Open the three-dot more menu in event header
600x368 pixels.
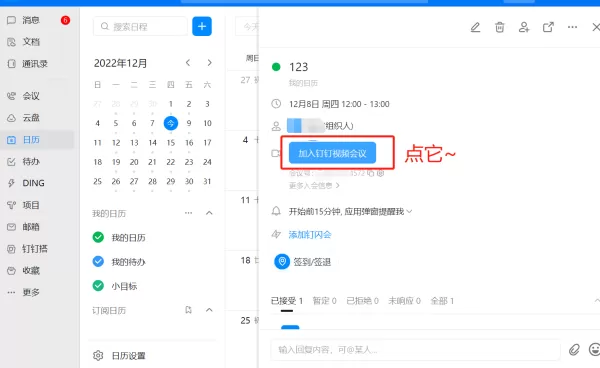pos(572,27)
